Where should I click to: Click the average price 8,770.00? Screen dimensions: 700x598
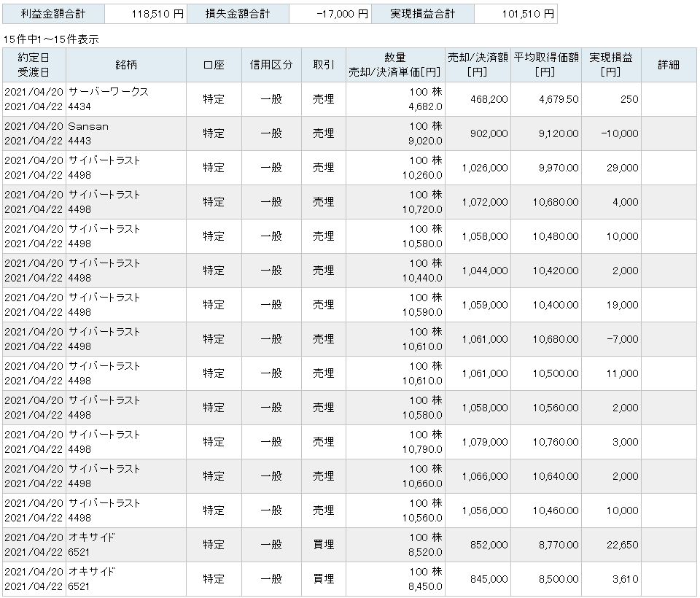click(559, 545)
